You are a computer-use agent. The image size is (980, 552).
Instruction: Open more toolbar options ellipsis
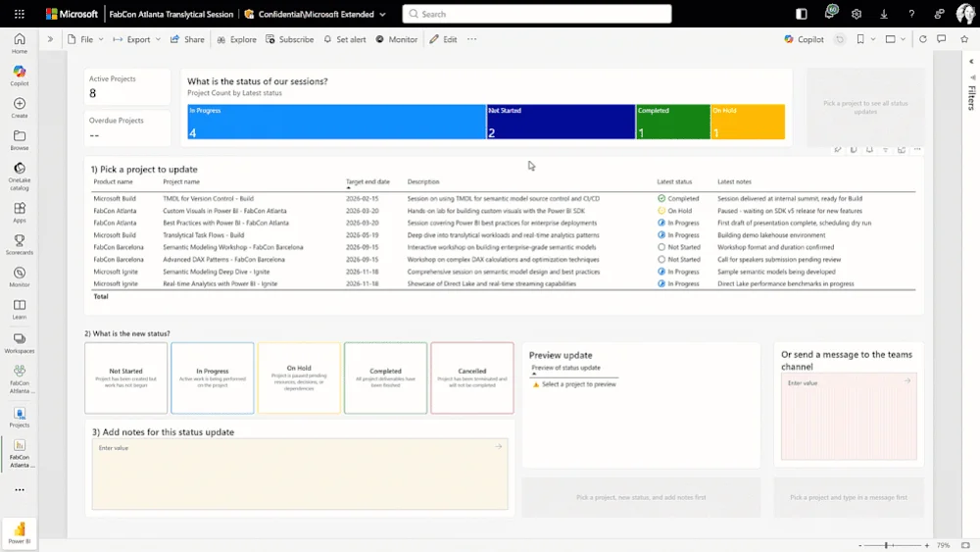472,39
